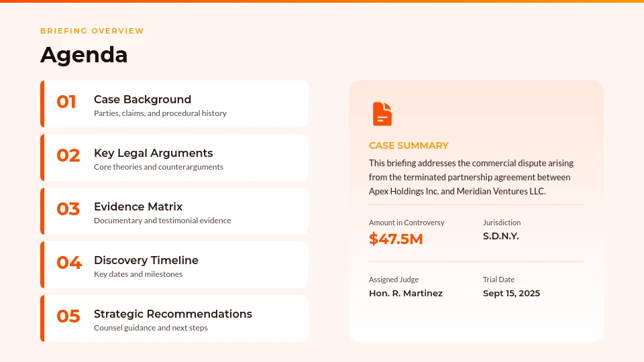Click the Sept 15, 2025 trial date
This screenshot has width=644, height=362.
(x=511, y=293)
